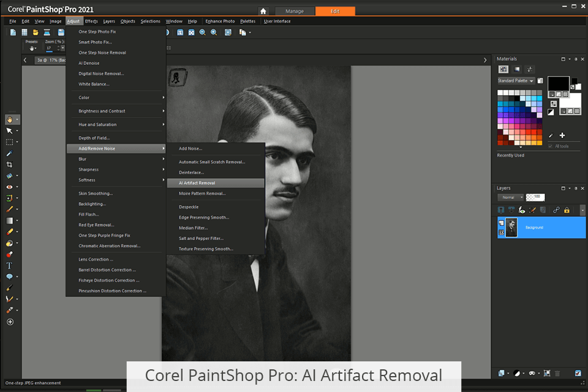Click the Sample Color dropper in Materials
This screenshot has height=392, width=588.
coord(551,135)
